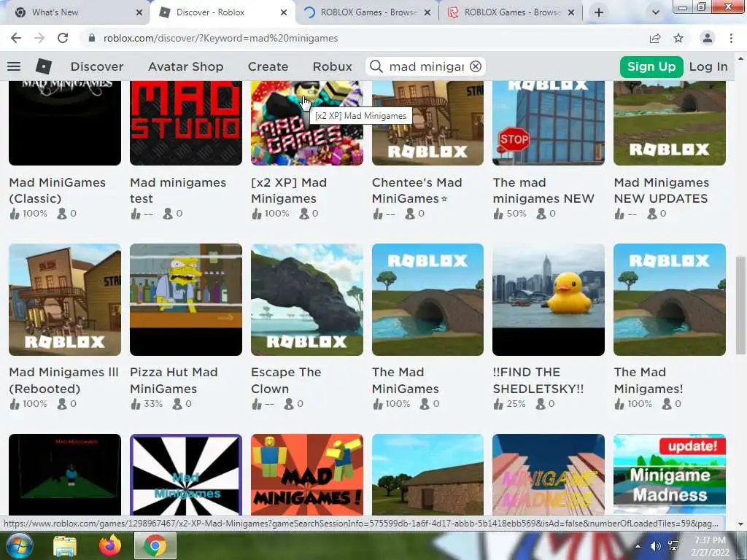
Task: Click the page vertical scrollbar thumb
Action: click(x=740, y=306)
